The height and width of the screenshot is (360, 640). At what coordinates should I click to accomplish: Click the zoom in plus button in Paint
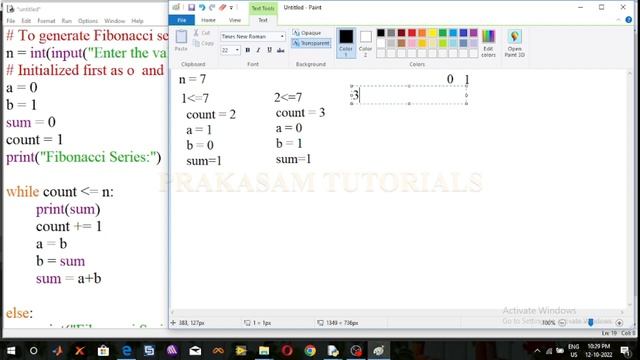tap(619, 322)
